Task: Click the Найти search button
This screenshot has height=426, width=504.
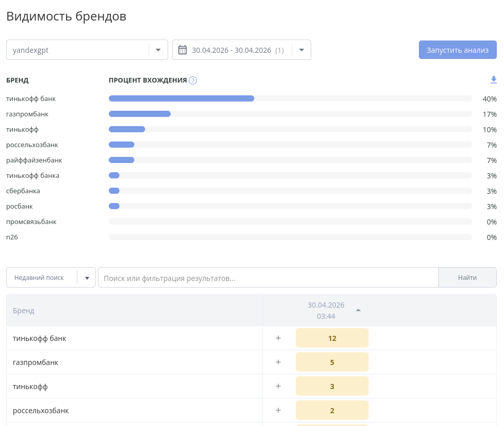Action: coord(468,277)
